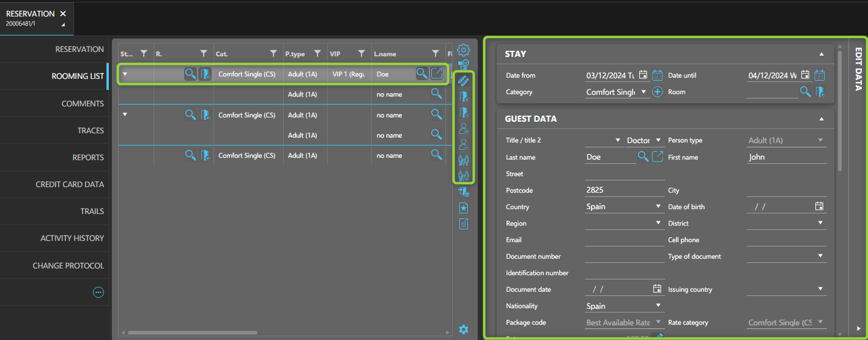
Task: Open guest profile icon next to Last name
Action: [658, 157]
